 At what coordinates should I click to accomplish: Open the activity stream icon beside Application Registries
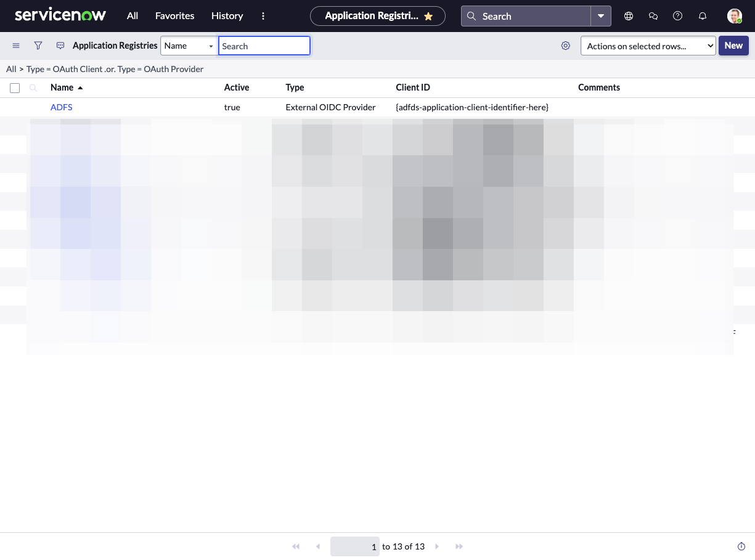[x=60, y=46]
